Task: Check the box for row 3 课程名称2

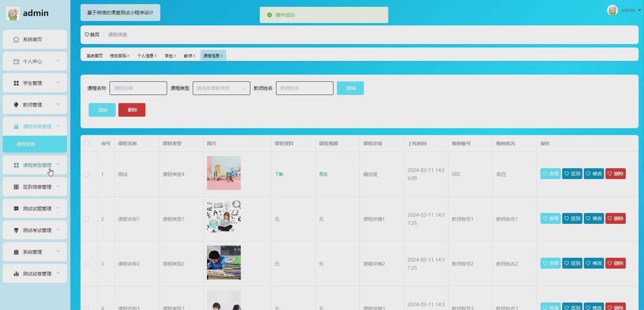Action: 87,264
